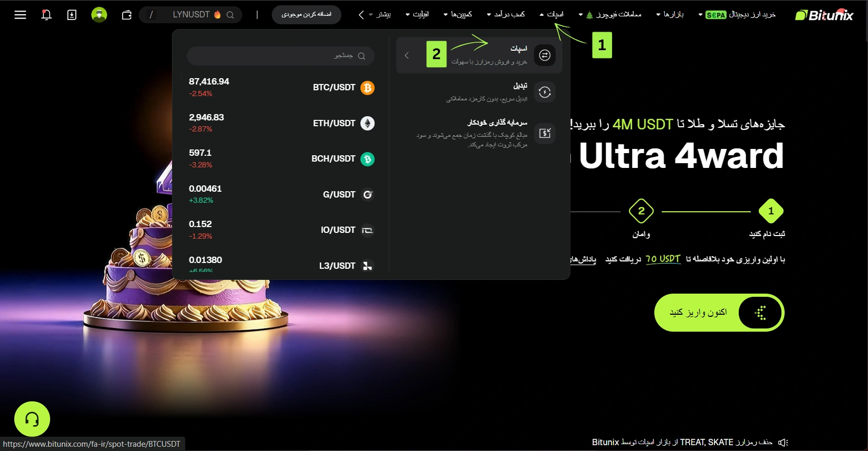Click the Bitunix logo
The image size is (868, 451).
tap(824, 15)
